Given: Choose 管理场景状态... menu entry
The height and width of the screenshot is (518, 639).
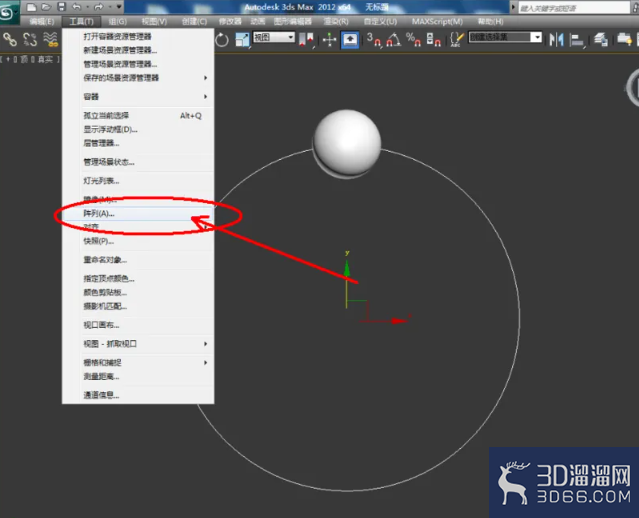Looking at the screenshot, I should [138, 162].
